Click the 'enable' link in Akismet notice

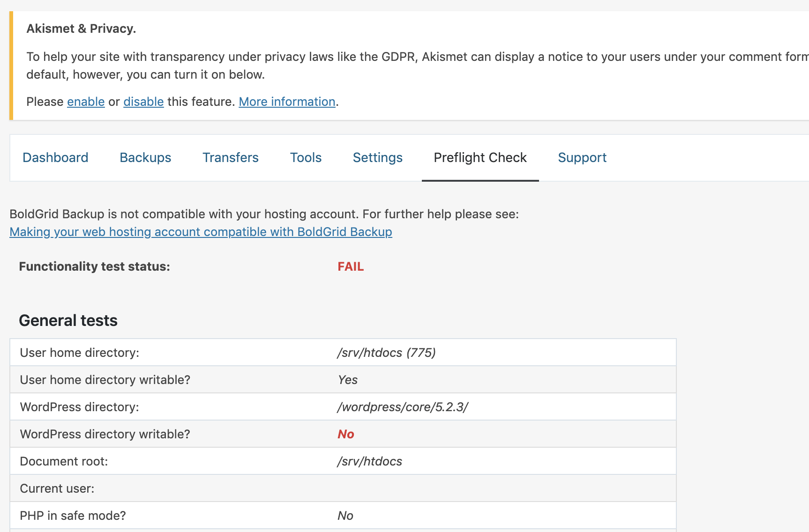pyautogui.click(x=86, y=102)
